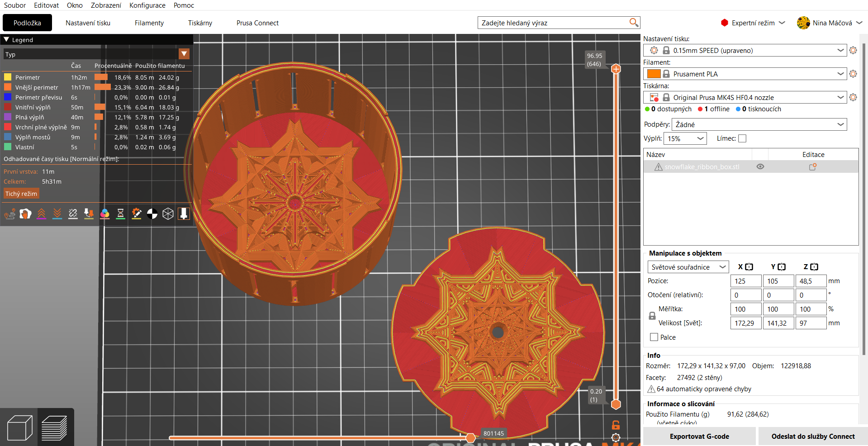Image resolution: width=868 pixels, height=446 pixels.
Task: Open printer settings gear beside Original Prusa MK4S
Action: click(853, 97)
